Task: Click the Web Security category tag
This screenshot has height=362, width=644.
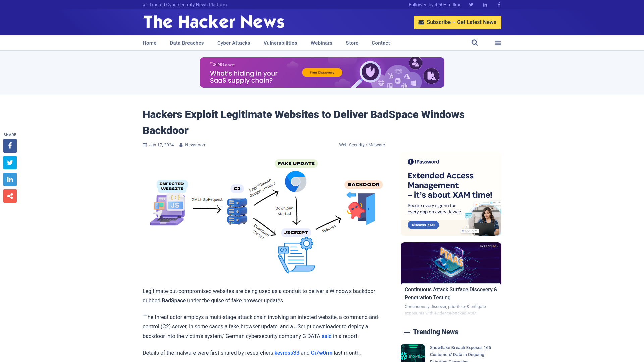Action: click(352, 145)
